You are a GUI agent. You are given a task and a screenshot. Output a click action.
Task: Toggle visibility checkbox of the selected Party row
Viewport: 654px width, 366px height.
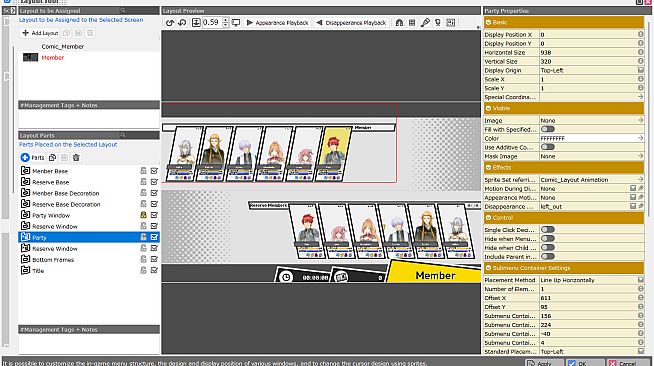click(154, 237)
